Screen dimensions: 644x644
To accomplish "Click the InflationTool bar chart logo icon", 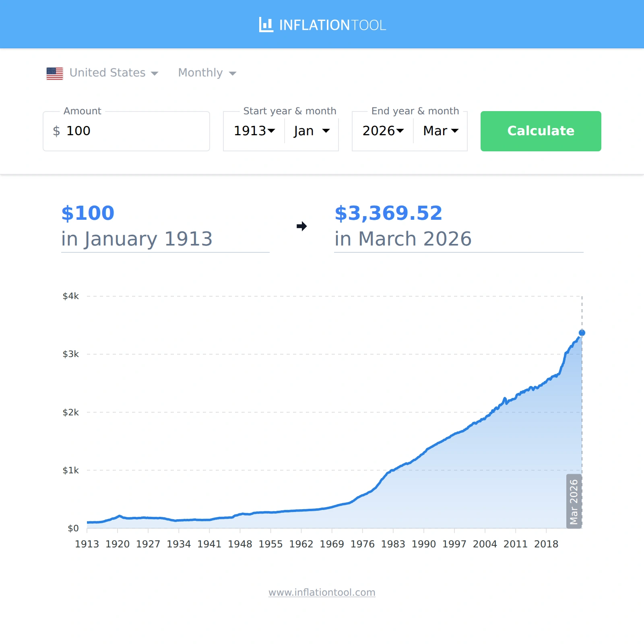I will point(266,25).
